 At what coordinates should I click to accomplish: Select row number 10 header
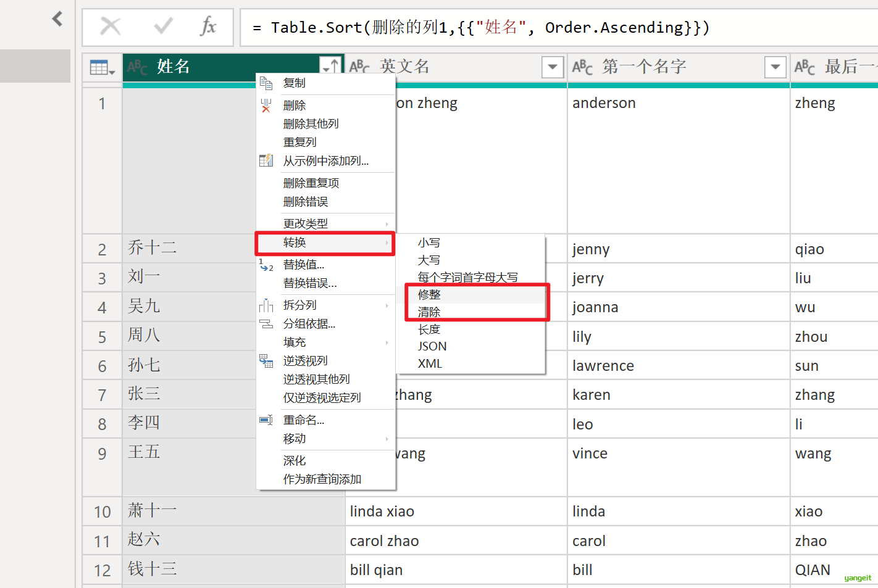pyautogui.click(x=102, y=511)
